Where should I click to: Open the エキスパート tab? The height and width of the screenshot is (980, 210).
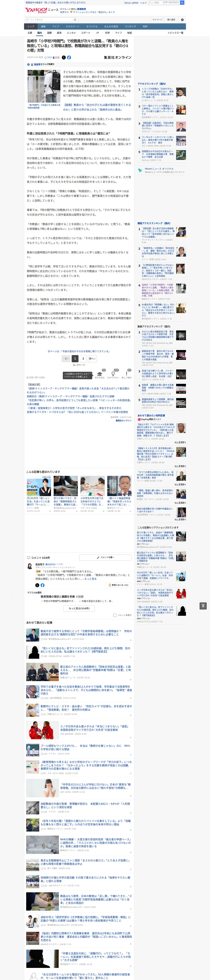(x=72, y=27)
